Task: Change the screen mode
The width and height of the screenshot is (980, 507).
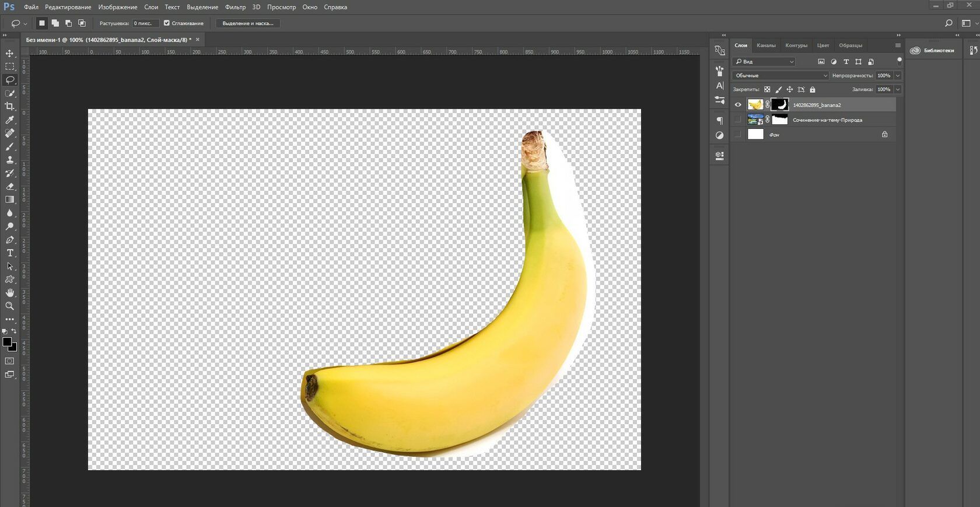Action: pyautogui.click(x=10, y=375)
